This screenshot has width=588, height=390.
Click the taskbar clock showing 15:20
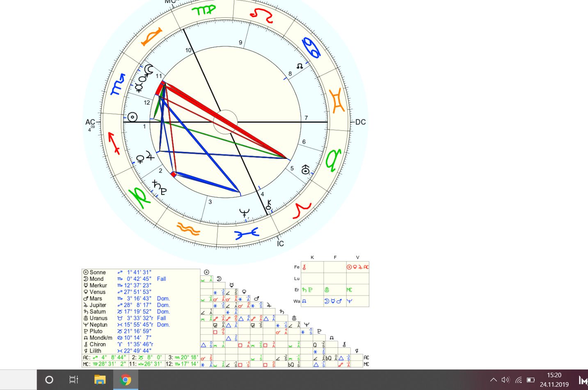tap(554, 380)
